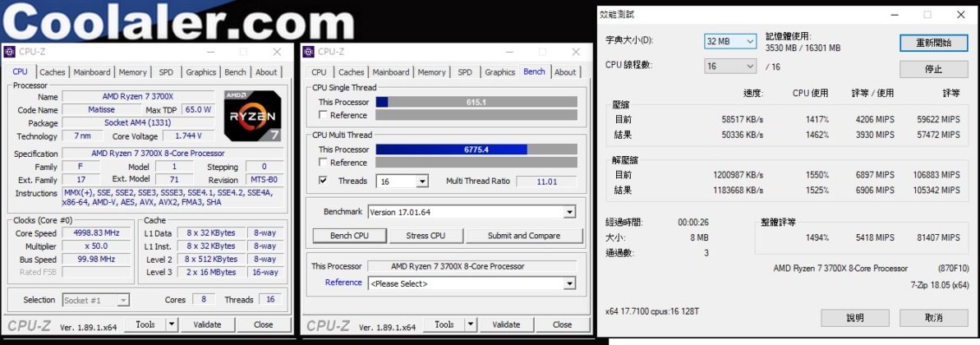Open Memory tab in left CPU-Z window
This screenshot has width=980, height=345.
coord(132,72)
